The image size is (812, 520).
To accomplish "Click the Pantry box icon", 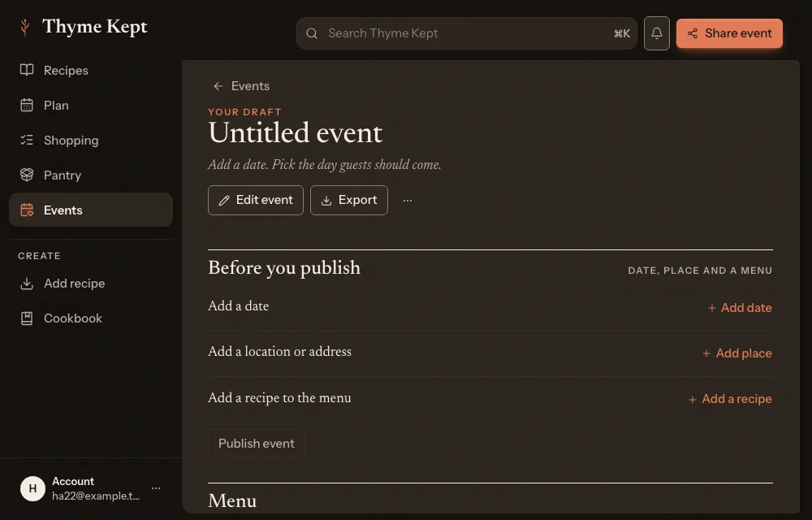I will (x=27, y=175).
